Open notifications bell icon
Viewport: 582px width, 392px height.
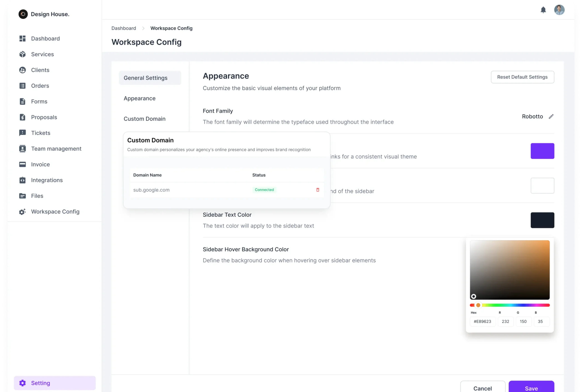(543, 10)
